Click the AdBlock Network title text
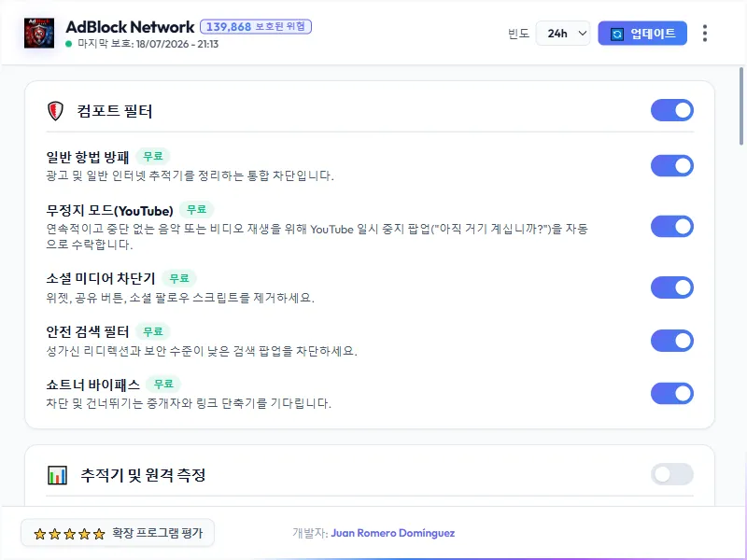The image size is (747, 560). click(130, 27)
